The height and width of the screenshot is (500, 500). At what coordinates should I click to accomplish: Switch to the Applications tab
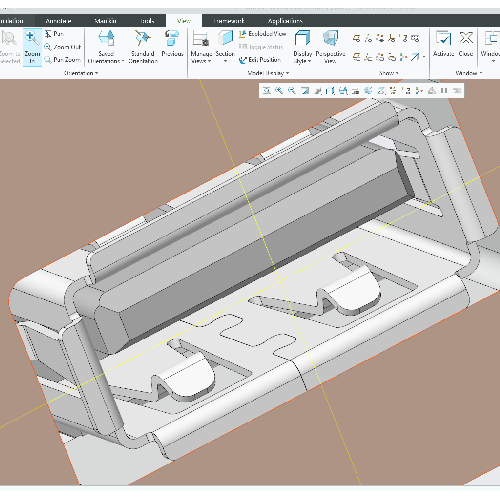pyautogui.click(x=285, y=21)
